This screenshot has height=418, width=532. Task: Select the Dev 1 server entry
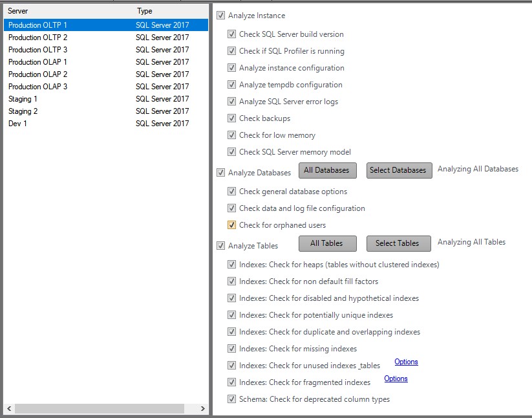pyautogui.click(x=17, y=124)
